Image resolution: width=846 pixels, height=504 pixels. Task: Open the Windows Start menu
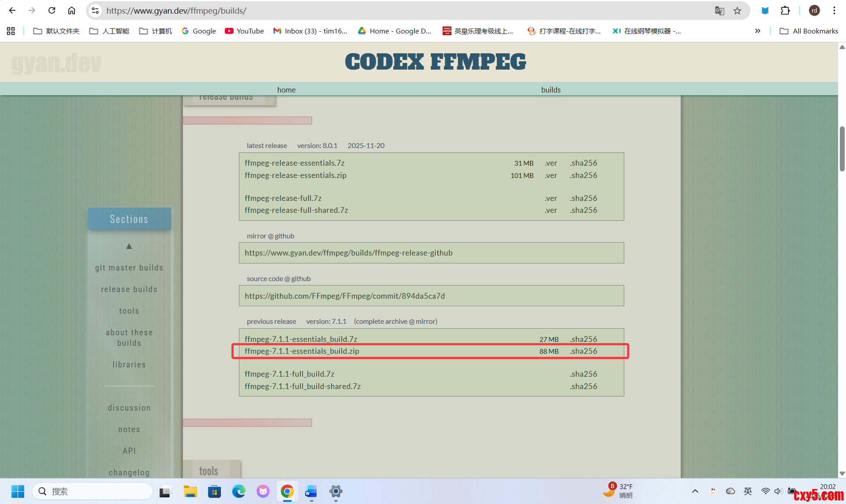click(x=18, y=491)
